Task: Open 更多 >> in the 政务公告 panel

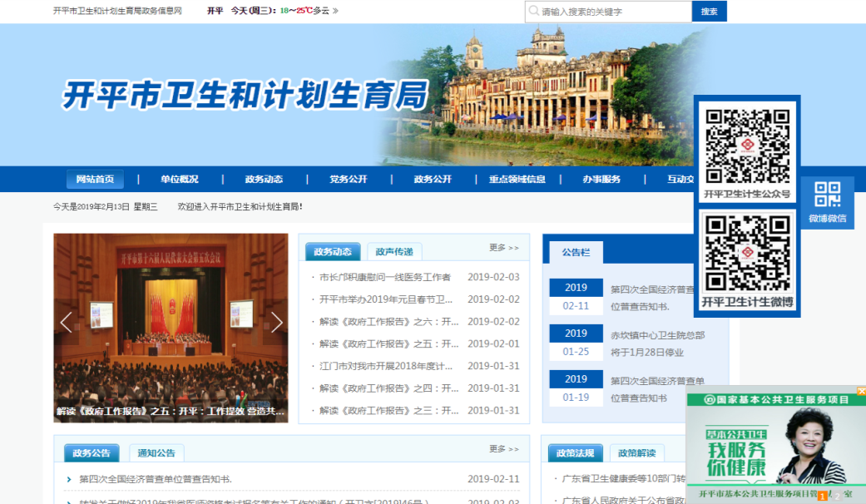Action: coord(503,449)
